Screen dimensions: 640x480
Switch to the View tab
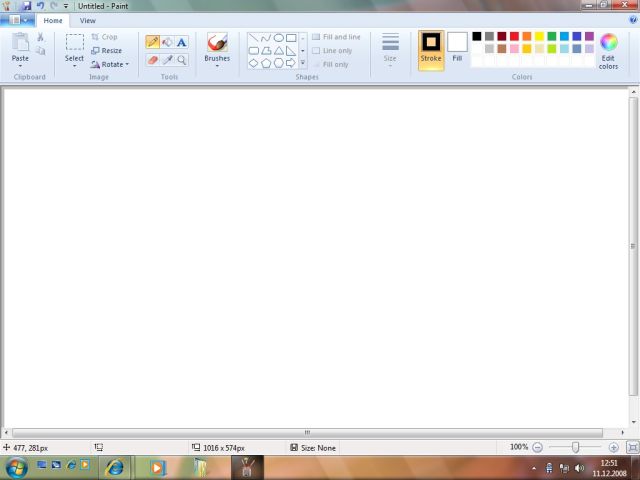click(88, 20)
